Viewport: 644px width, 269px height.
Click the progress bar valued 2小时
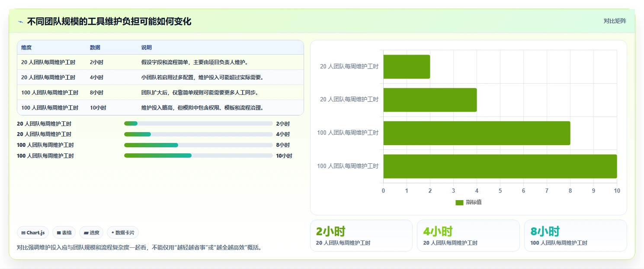[x=199, y=123]
